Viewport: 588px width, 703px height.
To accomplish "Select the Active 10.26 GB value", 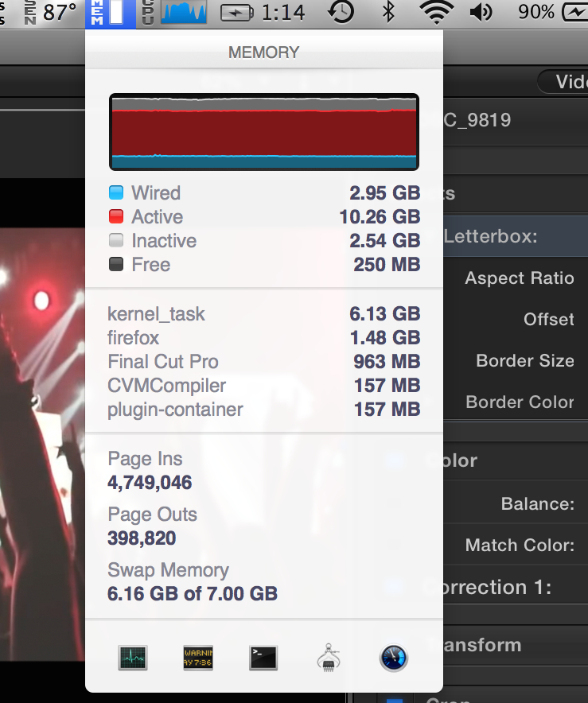I will (380, 217).
